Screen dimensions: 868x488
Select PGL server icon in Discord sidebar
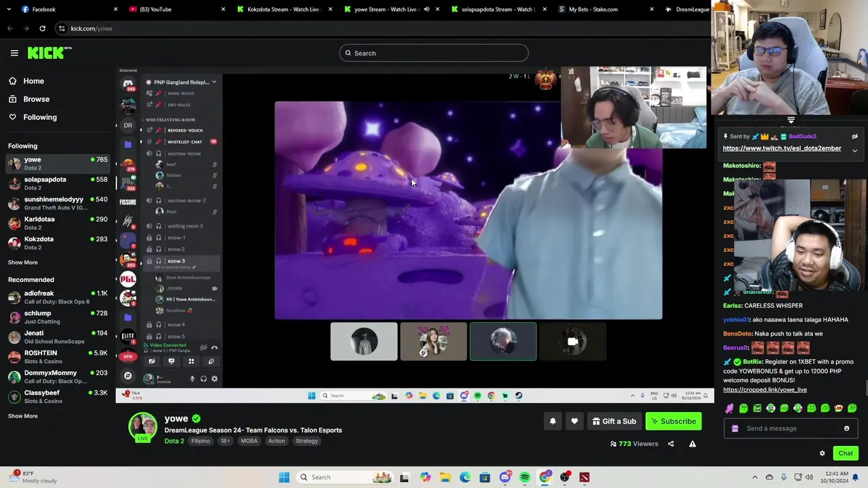(x=127, y=279)
